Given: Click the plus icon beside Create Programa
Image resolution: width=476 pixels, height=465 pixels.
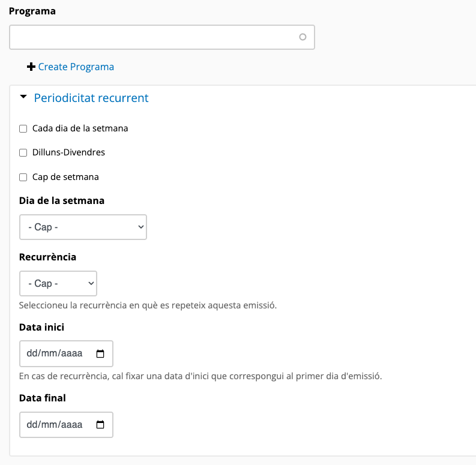Looking at the screenshot, I should pyautogui.click(x=31, y=67).
